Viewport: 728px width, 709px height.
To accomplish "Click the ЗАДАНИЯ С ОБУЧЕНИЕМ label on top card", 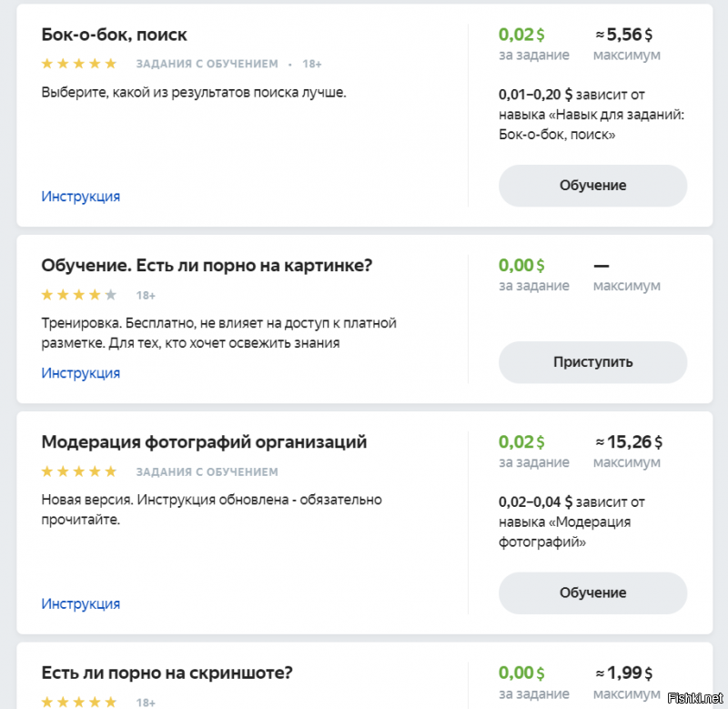I will click(207, 64).
